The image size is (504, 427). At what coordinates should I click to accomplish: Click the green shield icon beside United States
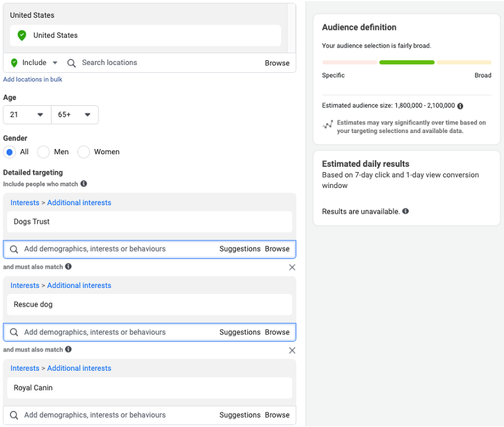pos(22,35)
